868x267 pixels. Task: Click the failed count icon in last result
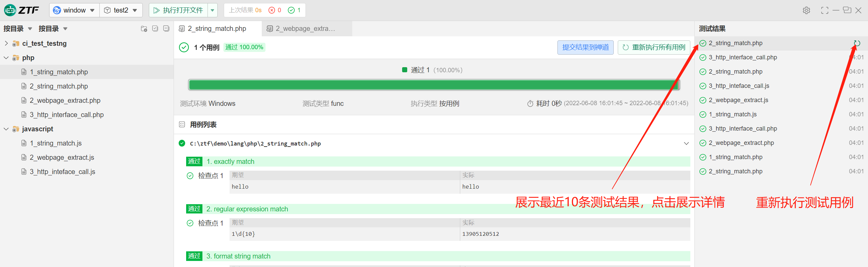coord(272,10)
